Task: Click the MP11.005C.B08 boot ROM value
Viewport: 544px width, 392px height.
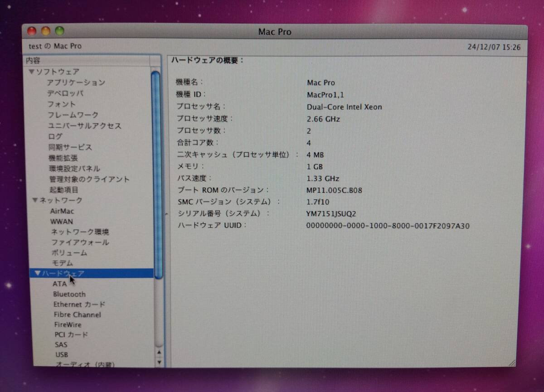Action: (x=335, y=190)
